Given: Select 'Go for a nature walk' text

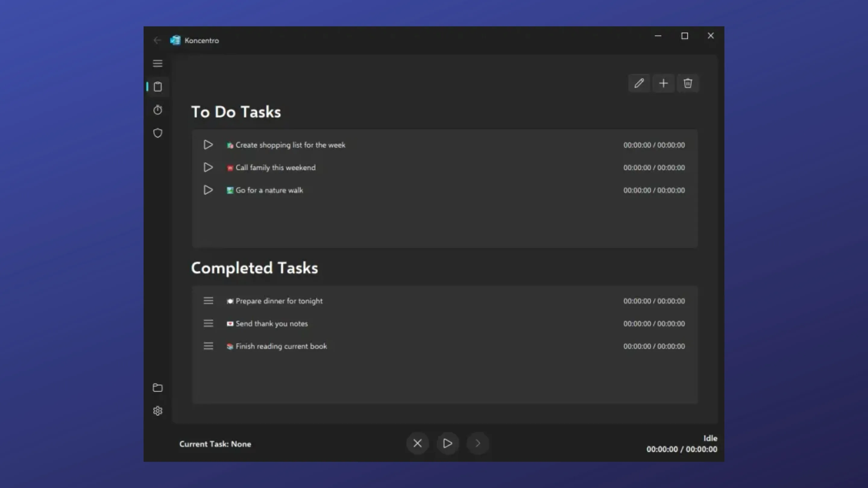Looking at the screenshot, I should (x=269, y=190).
